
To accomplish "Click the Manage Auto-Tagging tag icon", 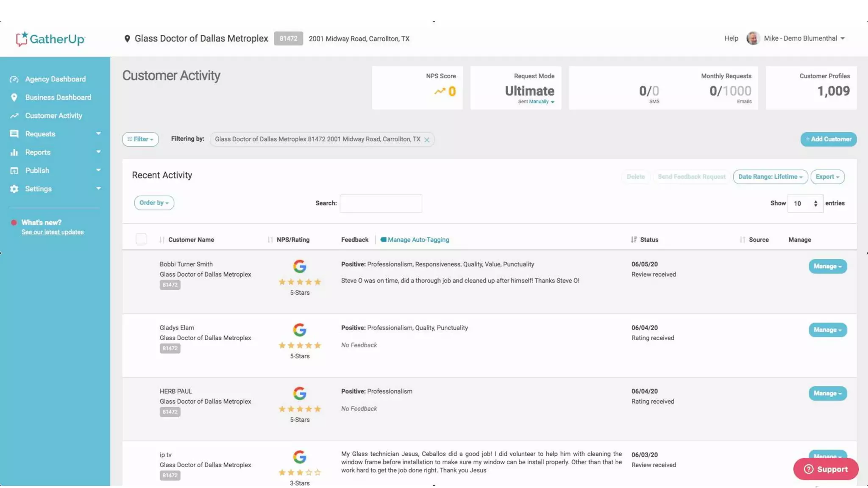I will coord(383,240).
